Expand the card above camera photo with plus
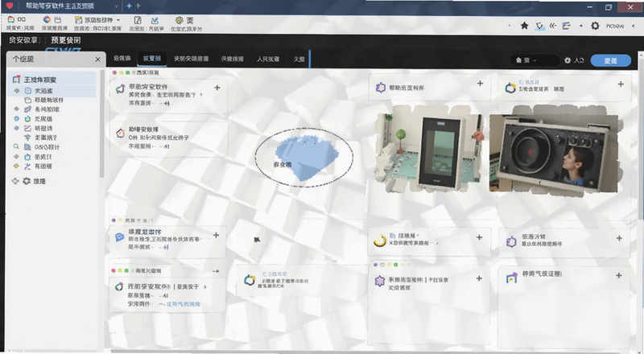Viewport: 644px width, 354px height. tap(621, 84)
